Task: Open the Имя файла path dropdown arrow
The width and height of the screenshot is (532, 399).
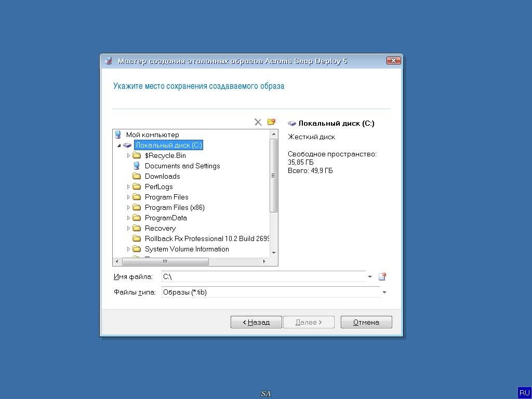Action: (370, 277)
